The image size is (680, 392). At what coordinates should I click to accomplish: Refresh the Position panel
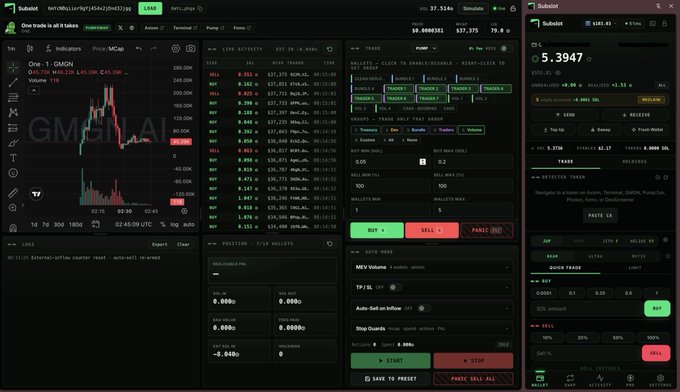(330, 244)
